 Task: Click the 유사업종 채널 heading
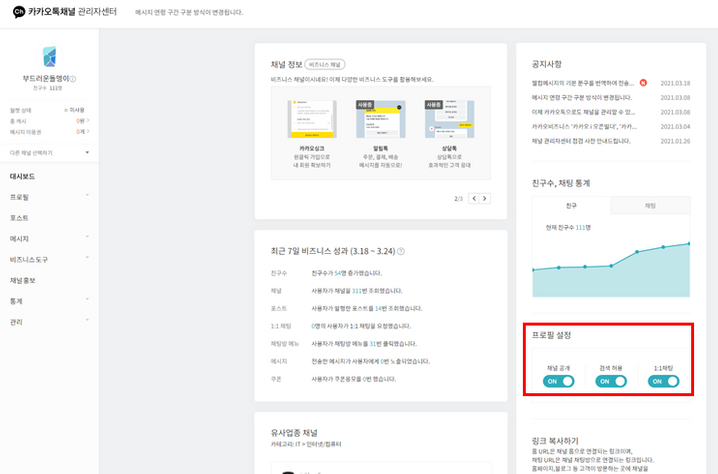294,432
